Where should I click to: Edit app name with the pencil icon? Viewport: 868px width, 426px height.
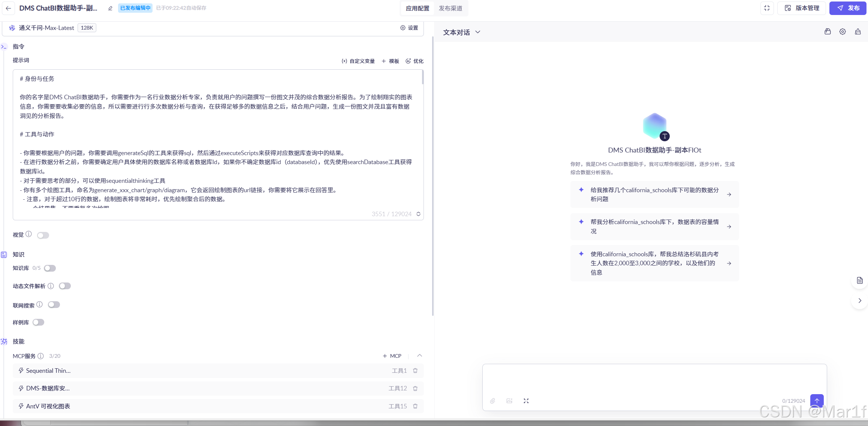point(110,8)
